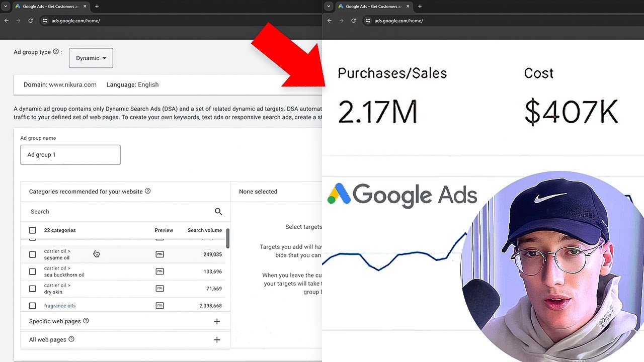
Task: Check the dry skin category checkbox
Action: click(x=33, y=289)
